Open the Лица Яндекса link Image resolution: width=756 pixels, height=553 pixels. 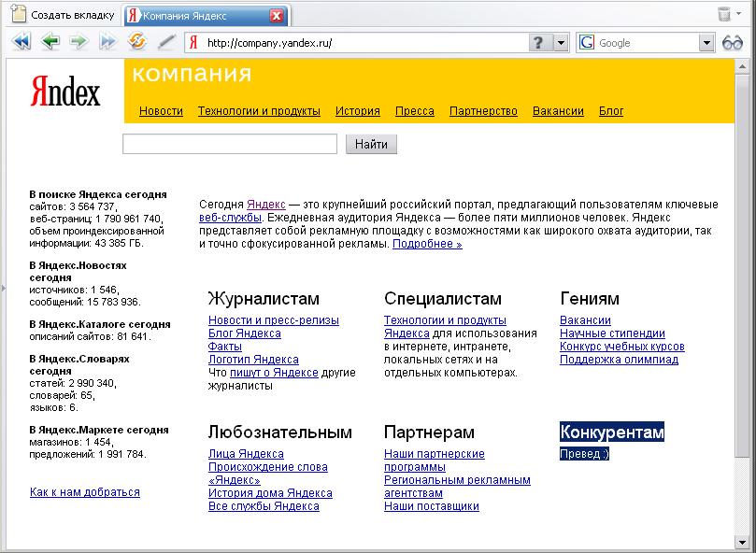tap(246, 454)
